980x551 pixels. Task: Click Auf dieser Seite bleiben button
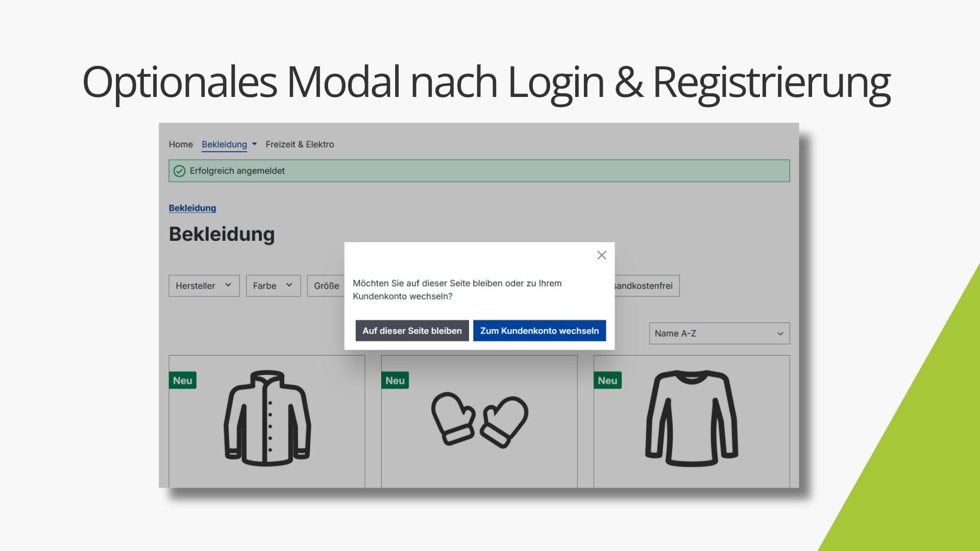pyautogui.click(x=412, y=331)
